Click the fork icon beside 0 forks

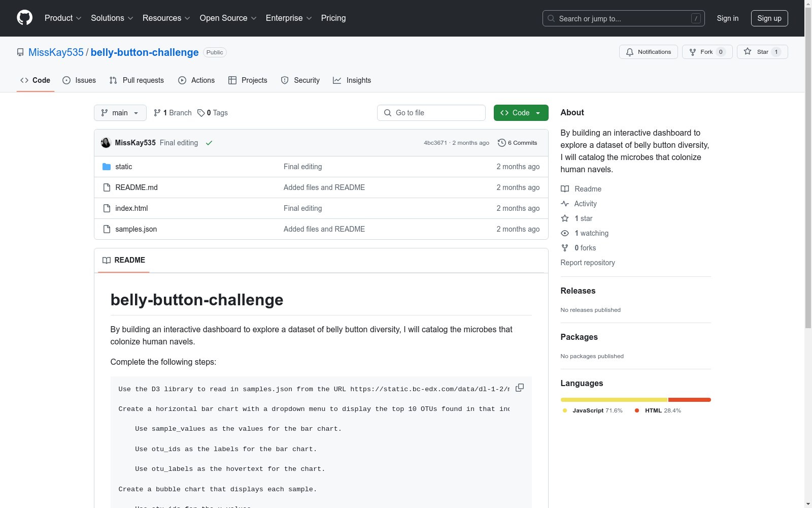pos(565,248)
